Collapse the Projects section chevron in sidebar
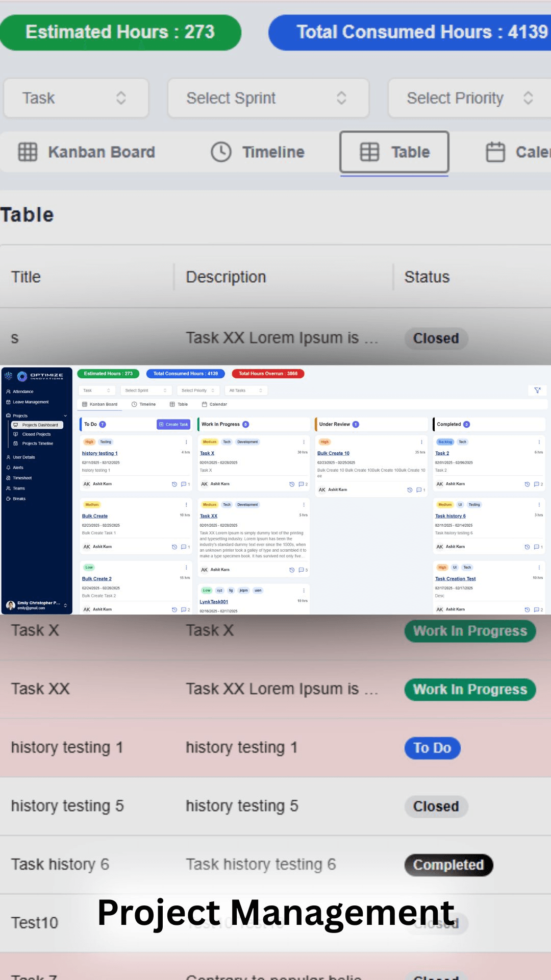This screenshot has width=551, height=980. (x=65, y=416)
